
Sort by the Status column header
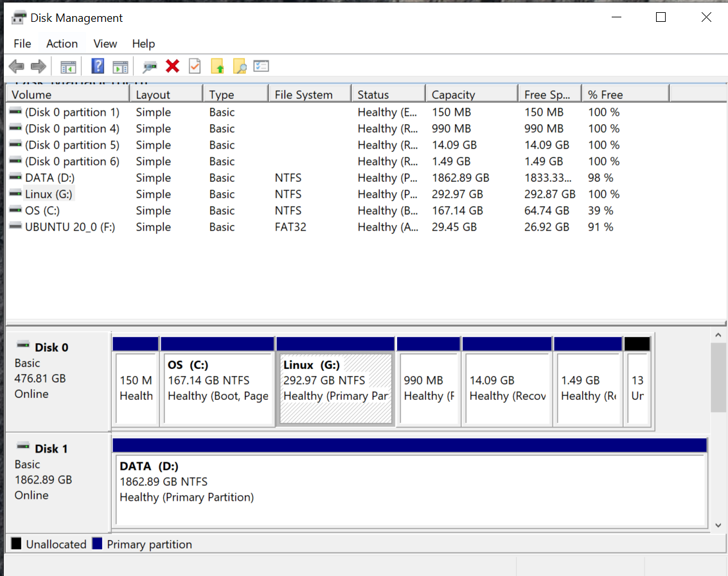coord(389,94)
